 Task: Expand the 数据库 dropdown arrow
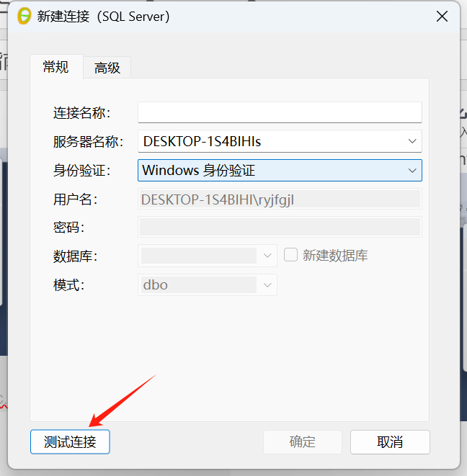[x=267, y=256]
